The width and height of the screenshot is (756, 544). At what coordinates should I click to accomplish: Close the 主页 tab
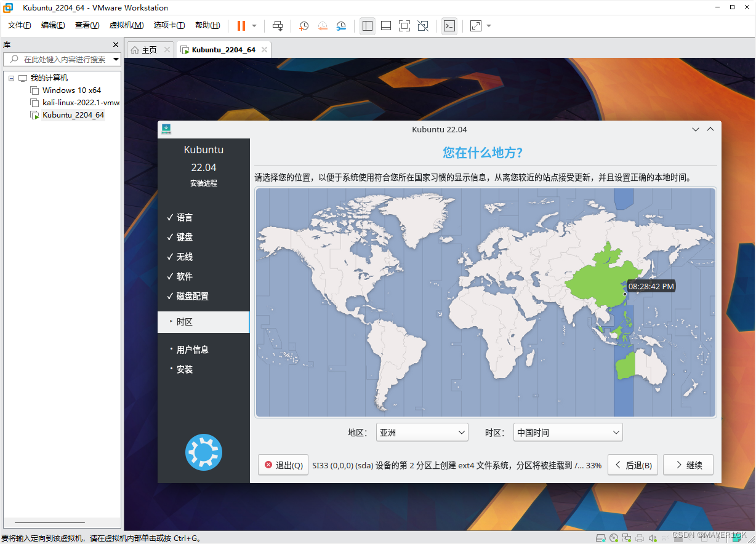[167, 50]
